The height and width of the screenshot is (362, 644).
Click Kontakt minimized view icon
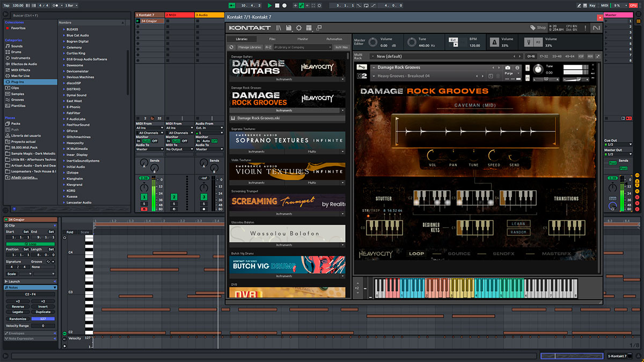pyautogui.click(x=318, y=27)
